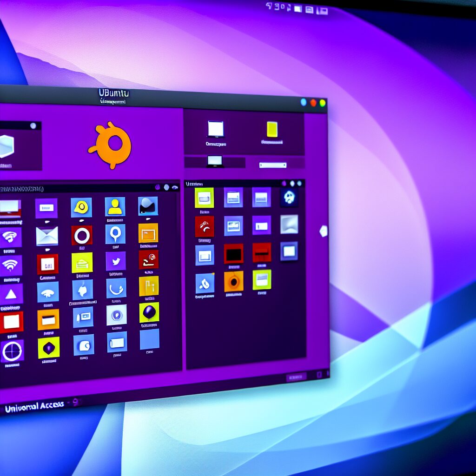The width and height of the screenshot is (476, 476).
Task: Select the location pin icon
Action: 115,234
